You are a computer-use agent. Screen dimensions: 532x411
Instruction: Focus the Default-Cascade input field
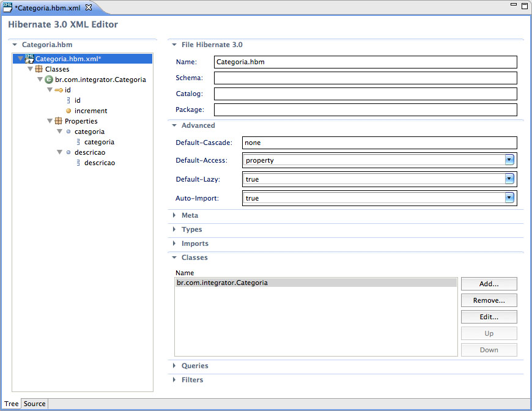(x=380, y=143)
